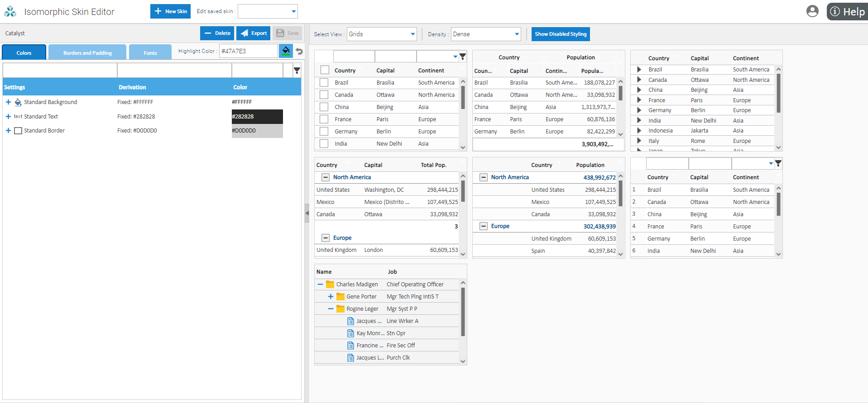This screenshot has height=403, width=868.
Task: Expand the Standard Background setting
Action: tap(8, 102)
